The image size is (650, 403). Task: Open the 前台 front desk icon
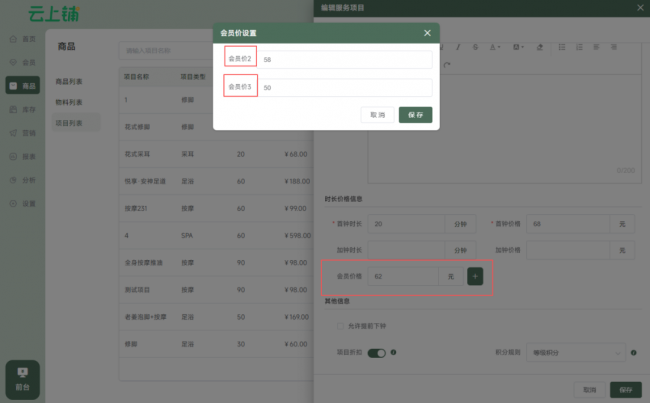click(x=22, y=377)
